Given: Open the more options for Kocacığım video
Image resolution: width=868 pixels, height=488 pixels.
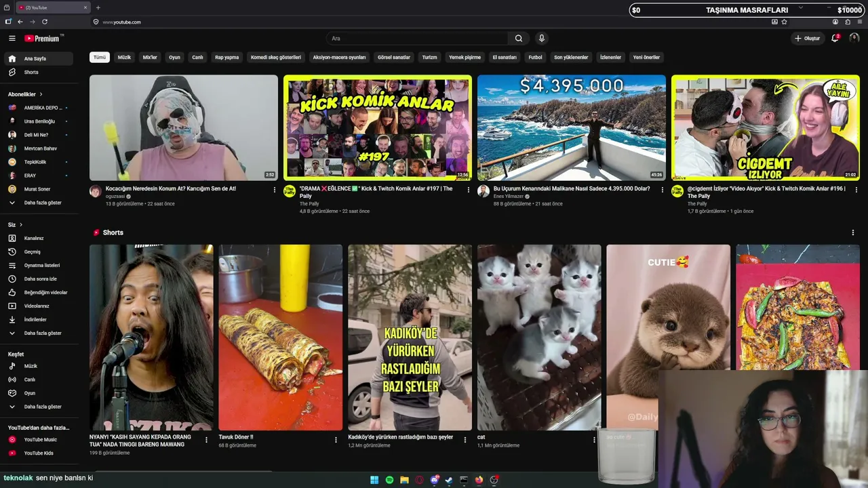Looking at the screenshot, I should click(274, 190).
